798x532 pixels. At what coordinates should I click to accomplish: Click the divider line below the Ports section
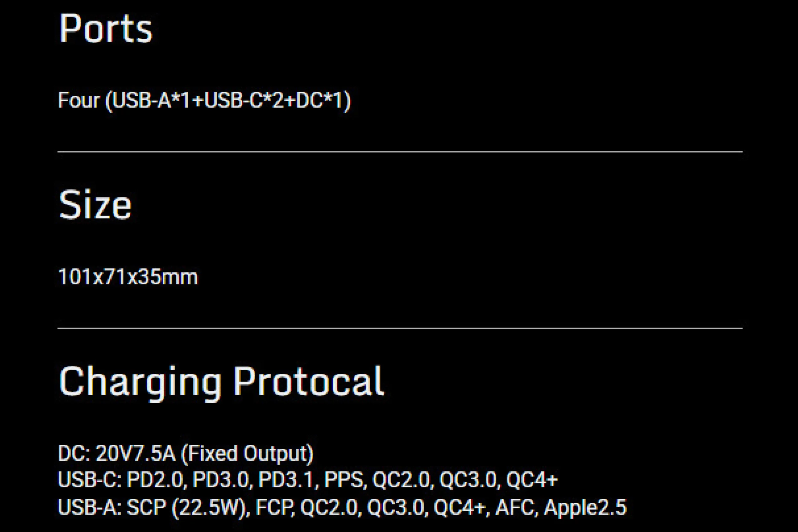coord(400,152)
